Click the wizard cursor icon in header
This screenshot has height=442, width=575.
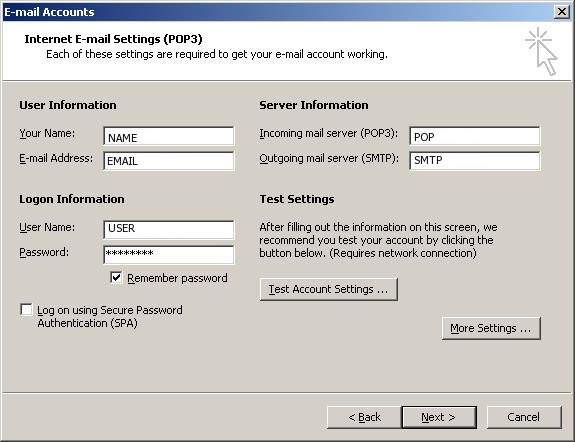tap(542, 51)
